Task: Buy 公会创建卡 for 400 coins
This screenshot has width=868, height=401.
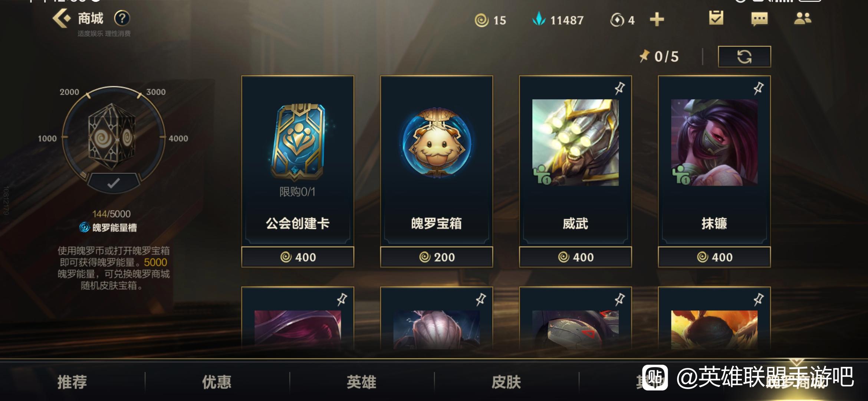Action: [x=297, y=257]
